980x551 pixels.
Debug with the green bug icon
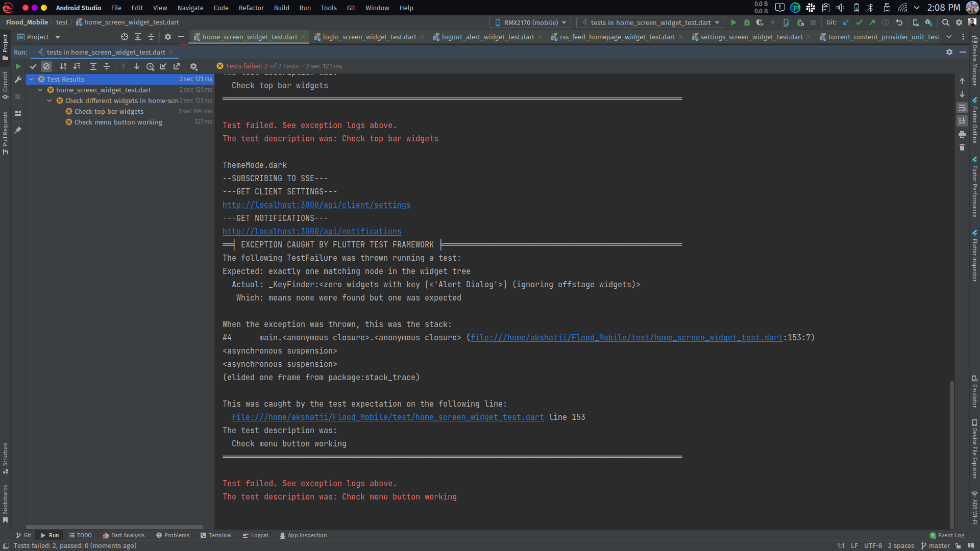(747, 22)
